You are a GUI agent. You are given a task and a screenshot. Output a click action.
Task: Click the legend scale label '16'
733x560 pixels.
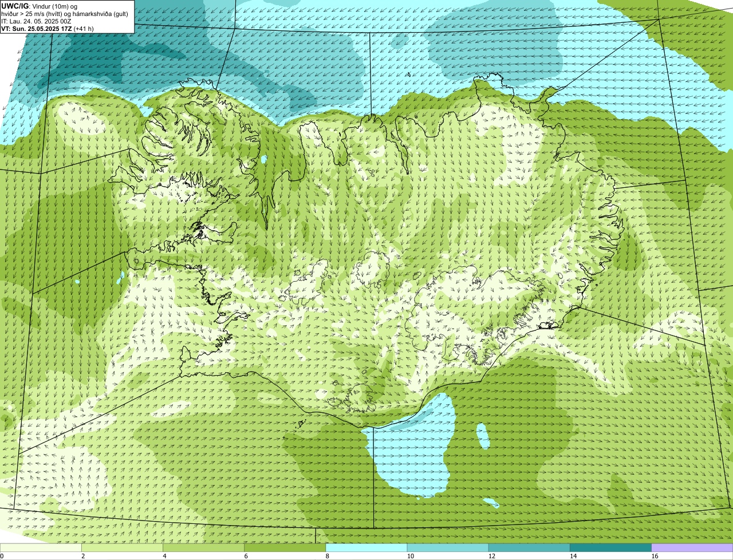pos(655,556)
